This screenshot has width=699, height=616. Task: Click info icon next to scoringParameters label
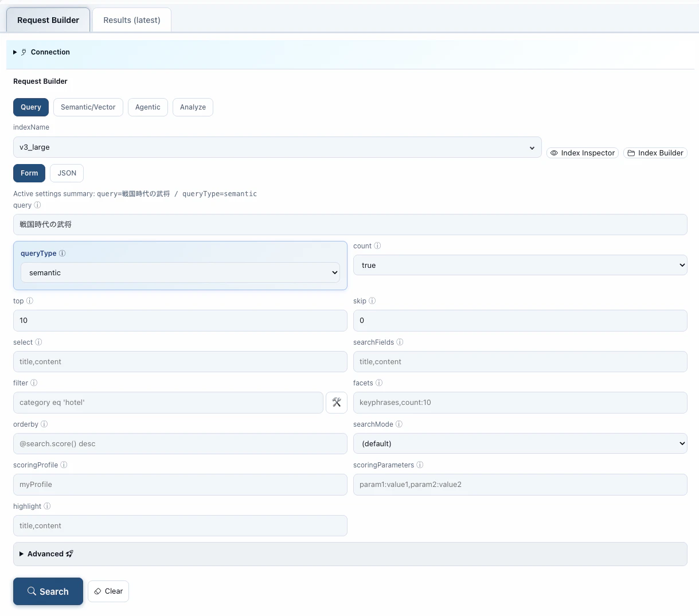[420, 465]
